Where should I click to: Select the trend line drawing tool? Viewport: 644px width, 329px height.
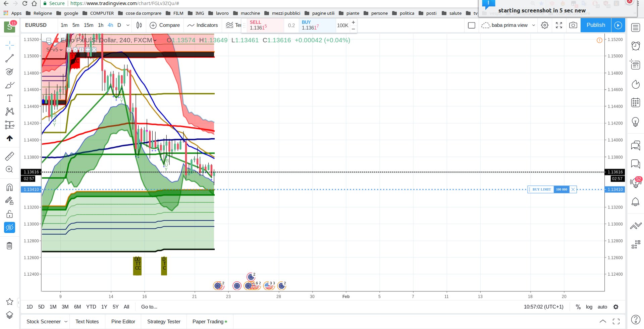10,58
